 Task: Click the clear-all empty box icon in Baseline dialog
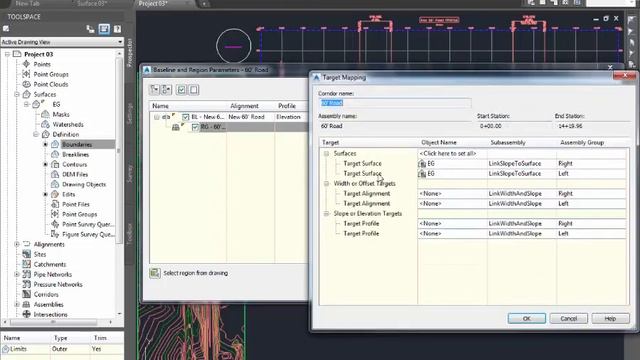[194, 89]
